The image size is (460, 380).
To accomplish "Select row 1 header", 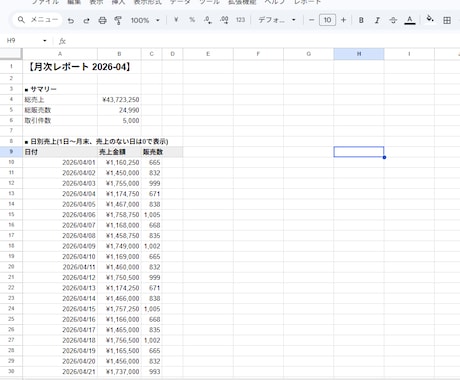I will point(11,67).
